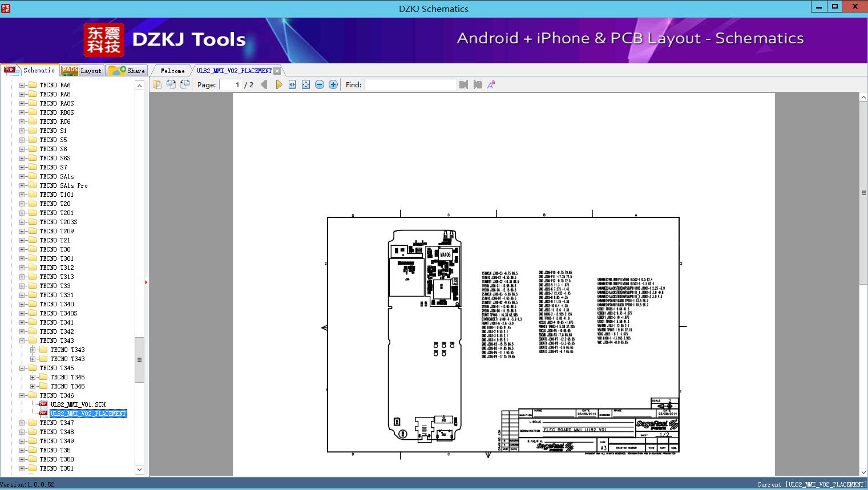
Task: Select the TECNO T301 tree row
Action: tap(56, 258)
